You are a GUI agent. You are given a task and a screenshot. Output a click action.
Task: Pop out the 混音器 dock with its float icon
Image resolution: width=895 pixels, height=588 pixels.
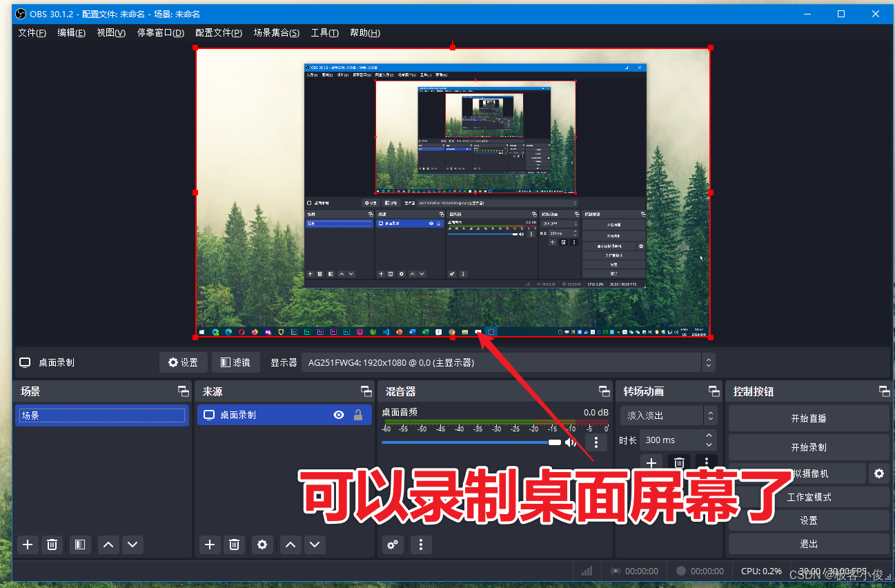coord(604,391)
